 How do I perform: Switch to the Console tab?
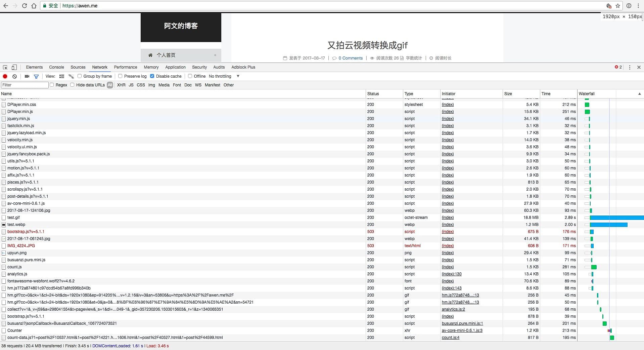pos(56,67)
